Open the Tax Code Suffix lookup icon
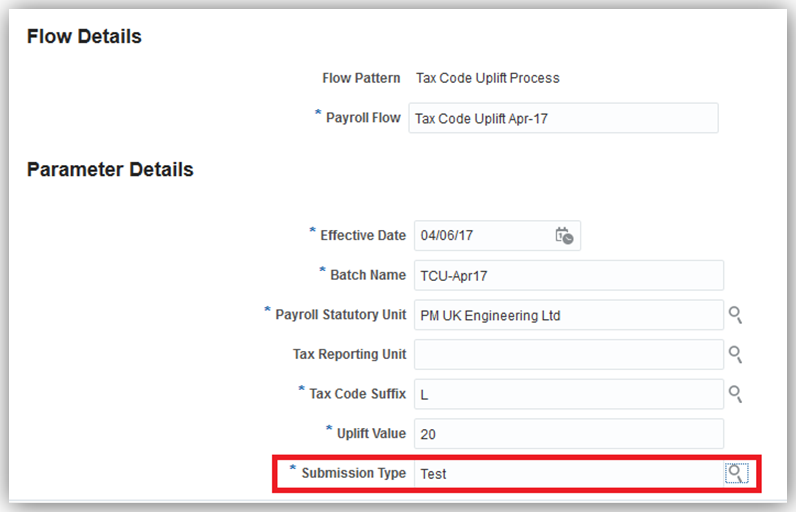Screen dimensions: 796x512 [x=735, y=394]
